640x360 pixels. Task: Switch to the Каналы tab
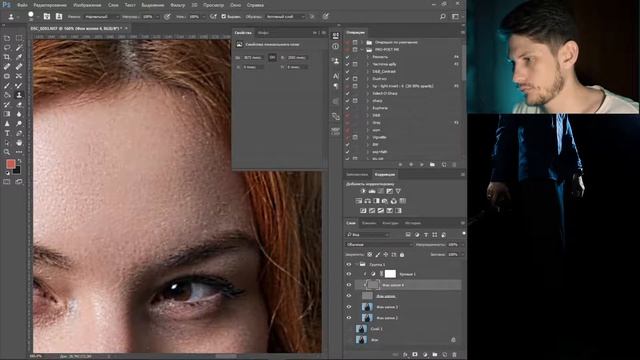pos(369,223)
